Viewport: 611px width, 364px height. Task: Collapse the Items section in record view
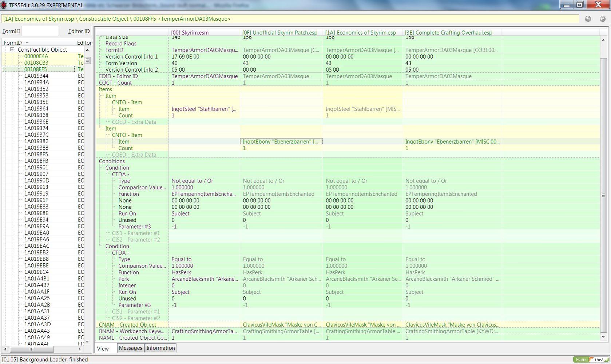[x=105, y=89]
